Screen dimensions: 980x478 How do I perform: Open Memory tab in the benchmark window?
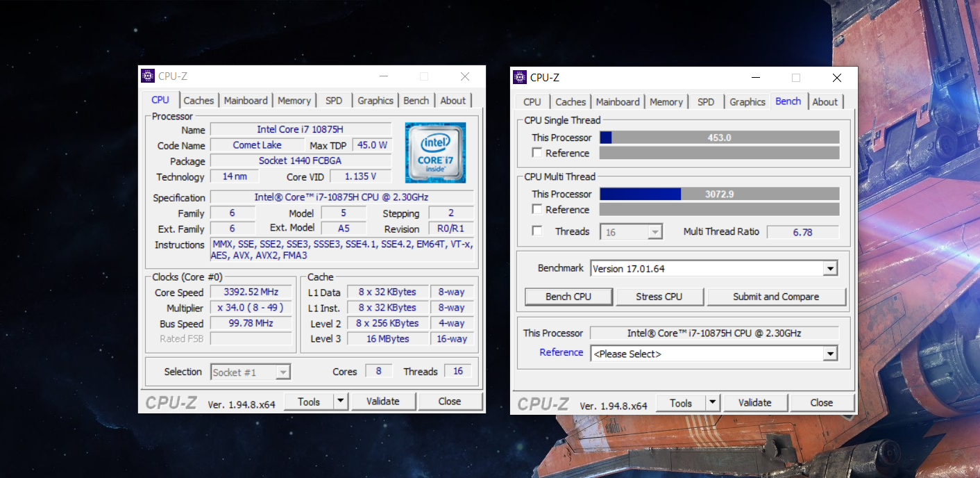(x=666, y=102)
